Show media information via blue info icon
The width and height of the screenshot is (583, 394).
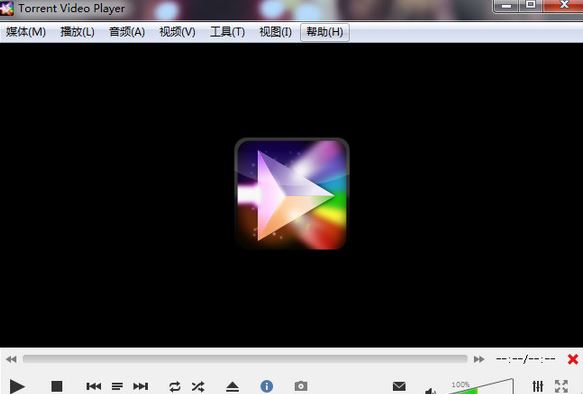tap(267, 386)
